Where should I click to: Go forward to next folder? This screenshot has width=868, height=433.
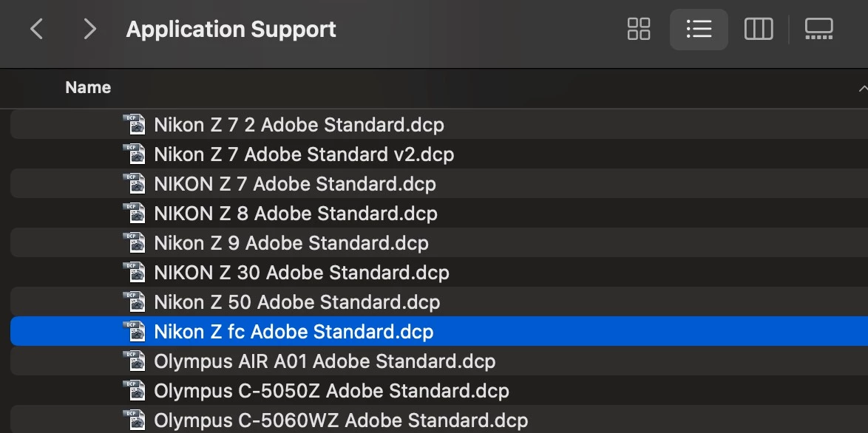(x=89, y=30)
